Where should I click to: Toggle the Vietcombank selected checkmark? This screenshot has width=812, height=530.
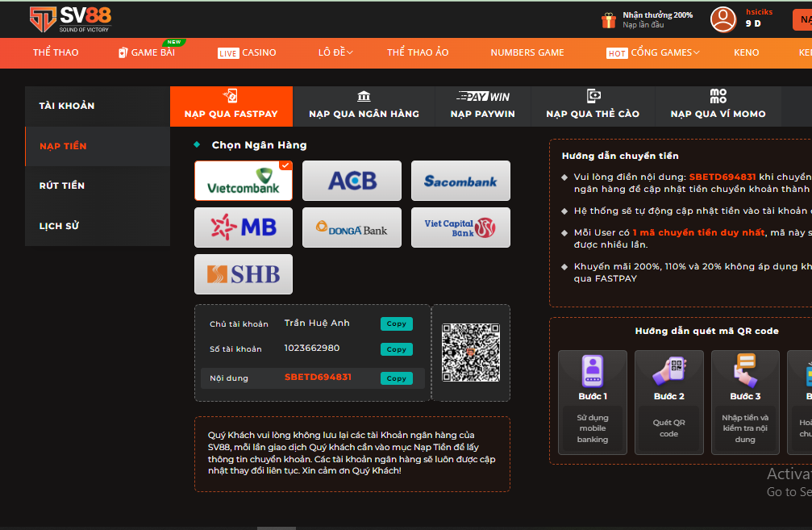pyautogui.click(x=285, y=165)
